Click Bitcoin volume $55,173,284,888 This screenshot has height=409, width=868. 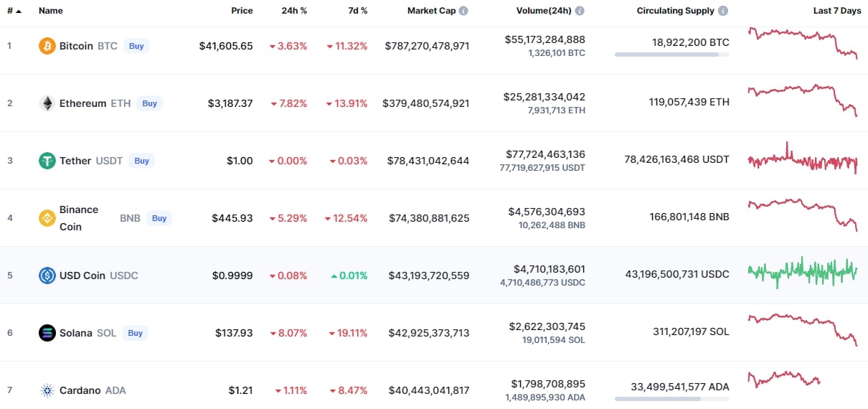(x=545, y=39)
